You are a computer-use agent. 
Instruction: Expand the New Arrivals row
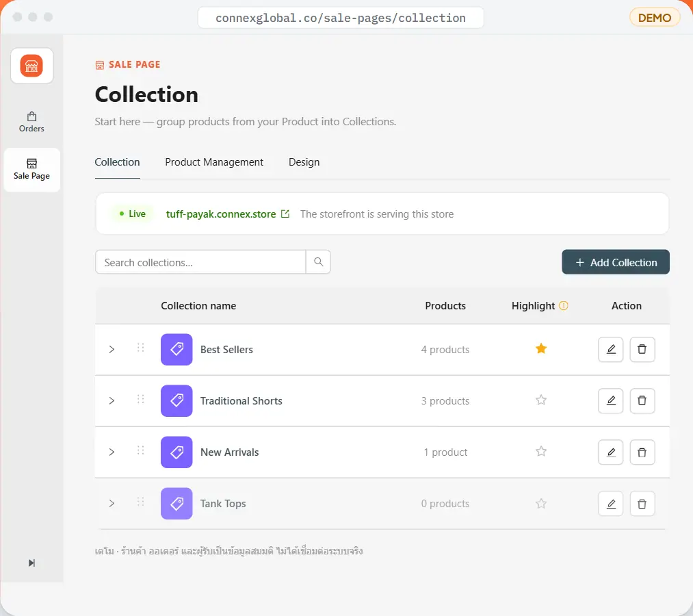[x=112, y=452]
